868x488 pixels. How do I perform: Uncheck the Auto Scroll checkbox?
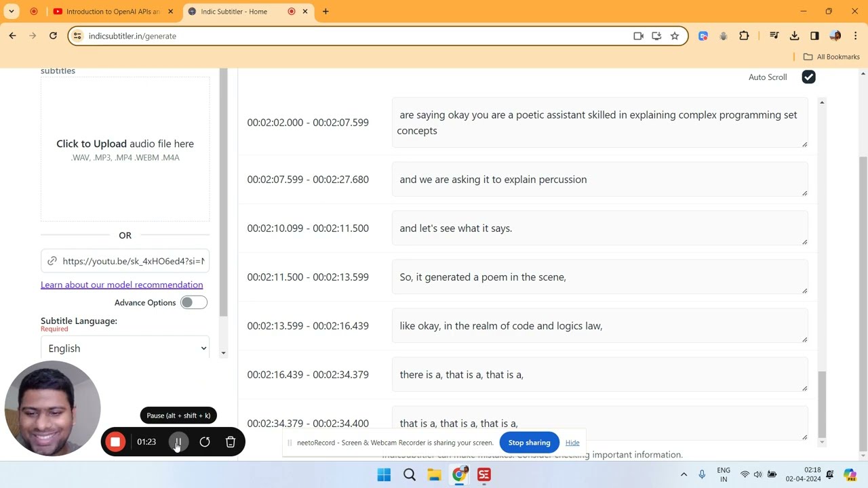point(808,77)
